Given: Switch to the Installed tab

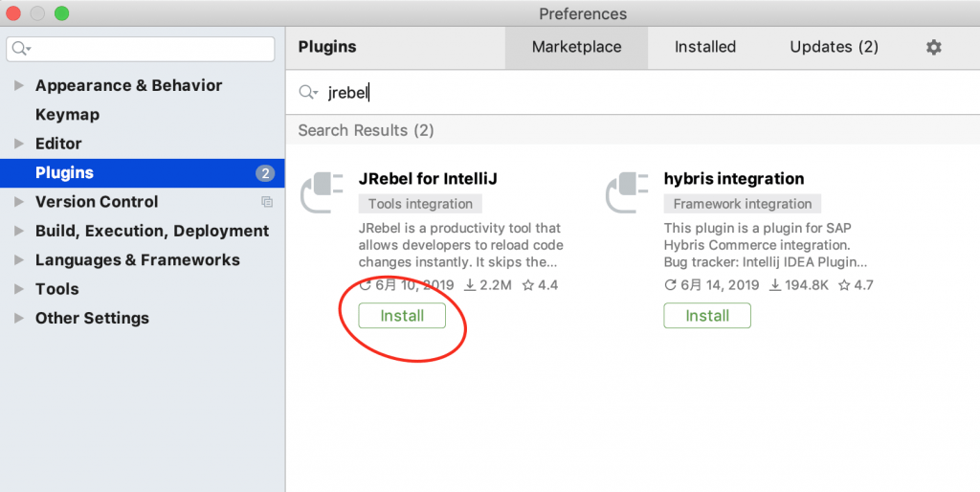Looking at the screenshot, I should [704, 47].
